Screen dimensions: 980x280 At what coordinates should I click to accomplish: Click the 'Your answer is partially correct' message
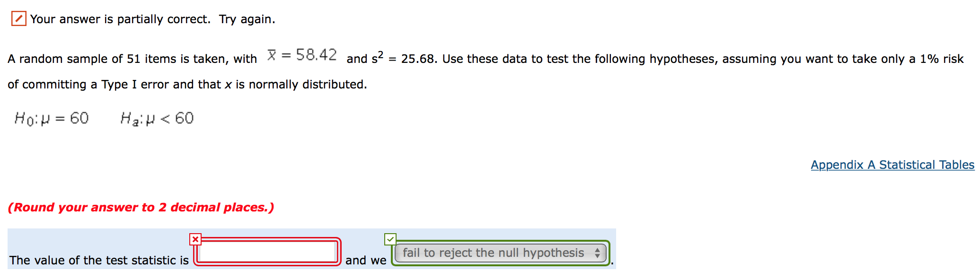[151, 19]
